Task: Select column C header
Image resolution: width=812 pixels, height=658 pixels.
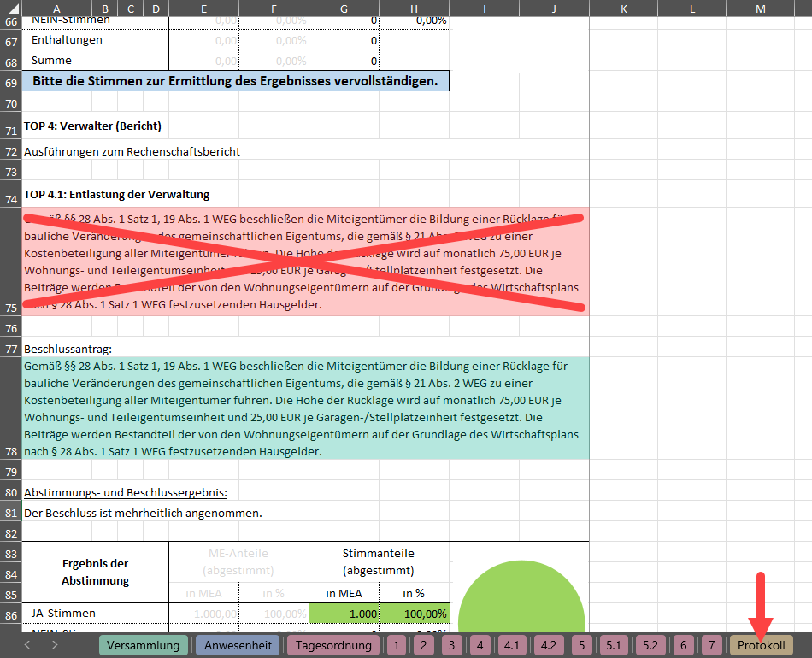Action: 131,9
